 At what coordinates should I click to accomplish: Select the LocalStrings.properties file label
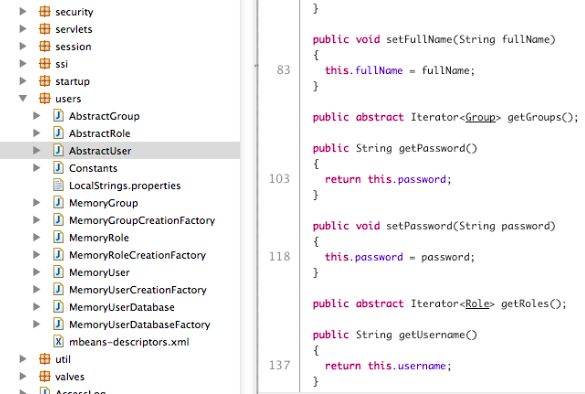(125, 186)
